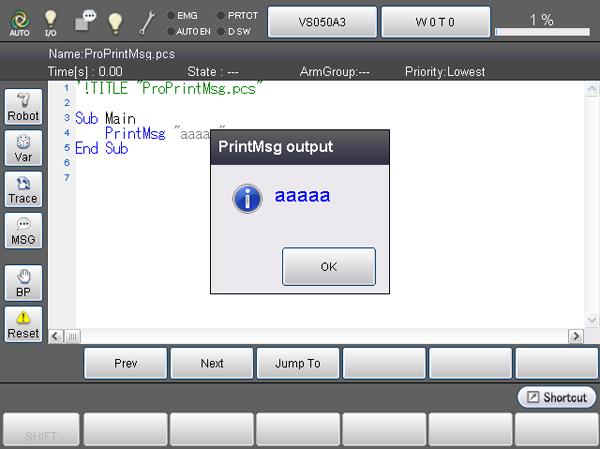600x449 pixels.
Task: Click the VS050A3 robot selector button
Action: click(x=322, y=21)
